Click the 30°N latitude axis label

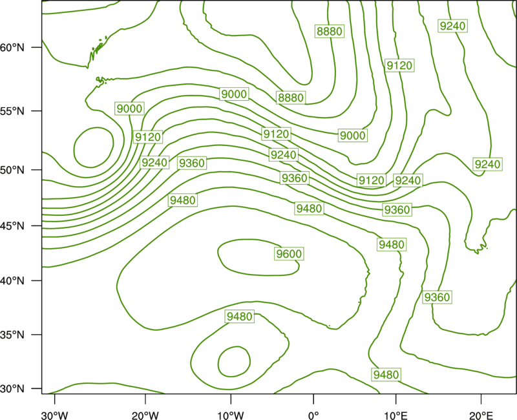[12, 389]
